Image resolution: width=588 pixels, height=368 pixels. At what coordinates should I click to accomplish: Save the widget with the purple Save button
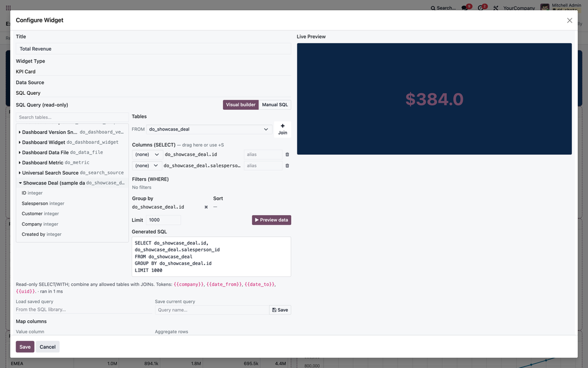(x=25, y=347)
